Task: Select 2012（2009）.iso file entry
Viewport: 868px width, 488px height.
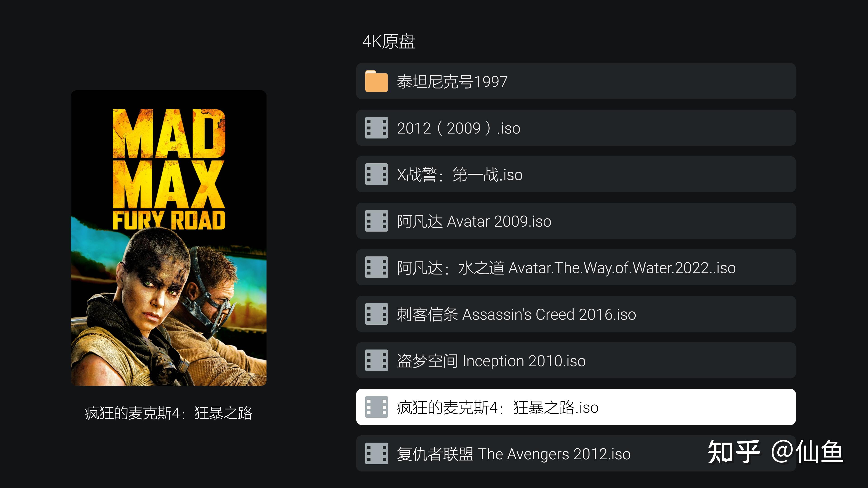Action: pyautogui.click(x=576, y=128)
